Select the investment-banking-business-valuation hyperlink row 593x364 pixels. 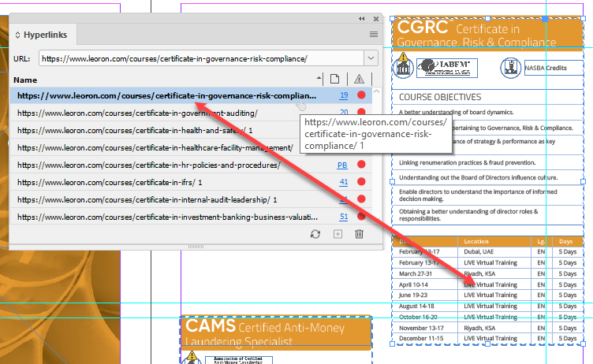pos(191,217)
